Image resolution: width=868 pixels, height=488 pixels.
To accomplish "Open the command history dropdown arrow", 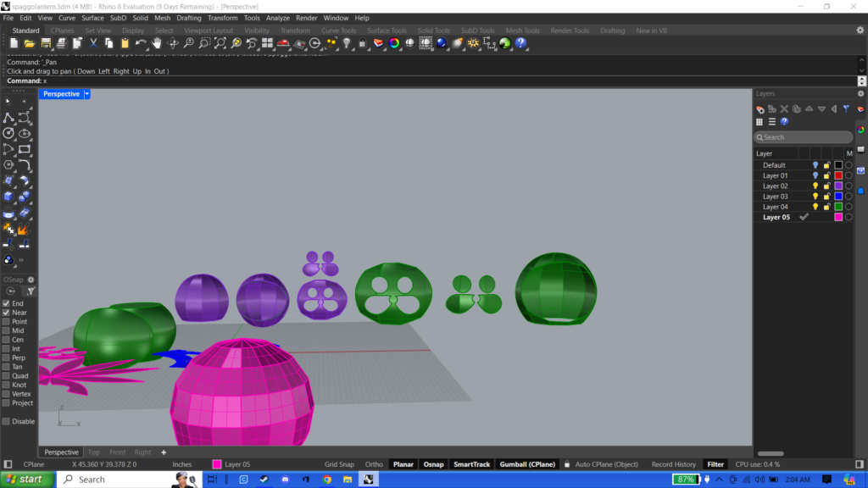I will coord(862,80).
